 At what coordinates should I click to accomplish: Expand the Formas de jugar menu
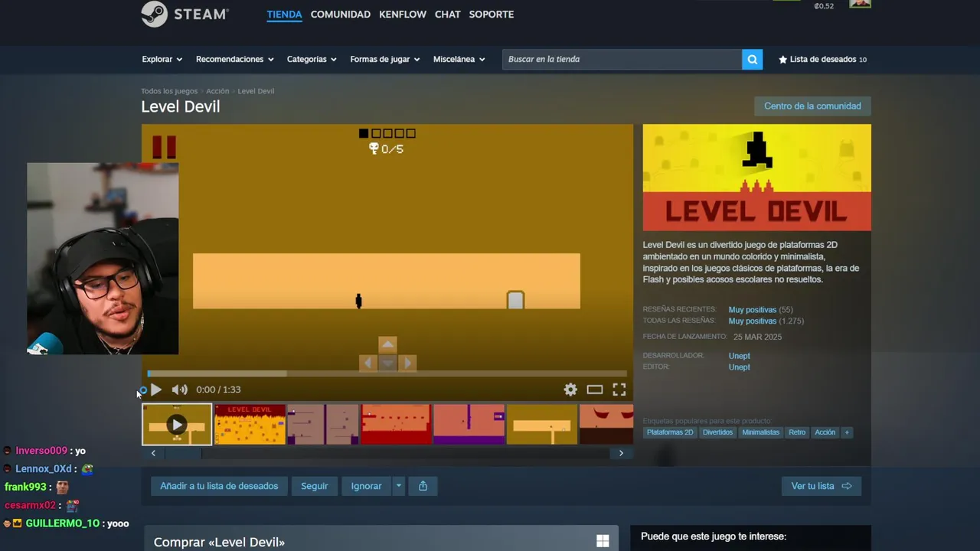click(385, 59)
